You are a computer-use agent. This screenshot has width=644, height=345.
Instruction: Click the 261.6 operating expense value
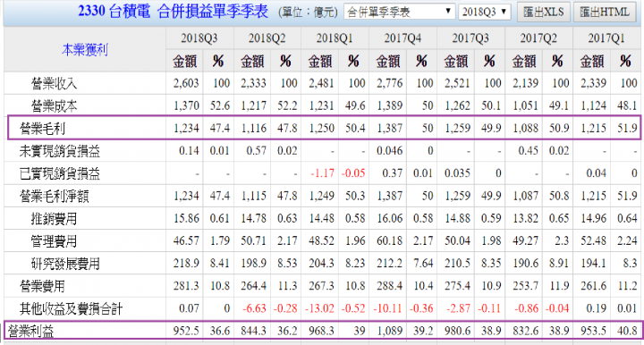point(594,285)
